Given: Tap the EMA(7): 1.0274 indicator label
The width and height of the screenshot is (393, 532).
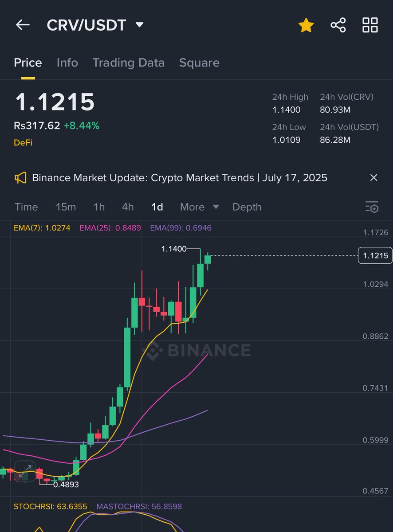Looking at the screenshot, I should pyautogui.click(x=42, y=228).
